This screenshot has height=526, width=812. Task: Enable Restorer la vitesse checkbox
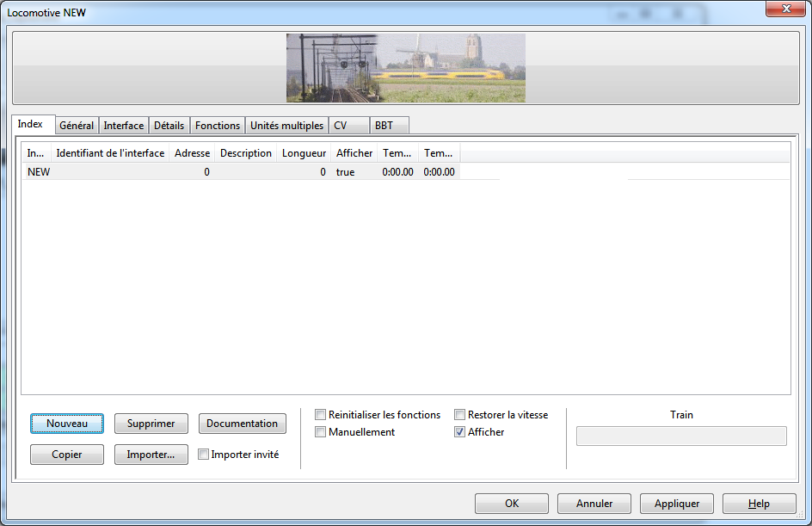460,415
